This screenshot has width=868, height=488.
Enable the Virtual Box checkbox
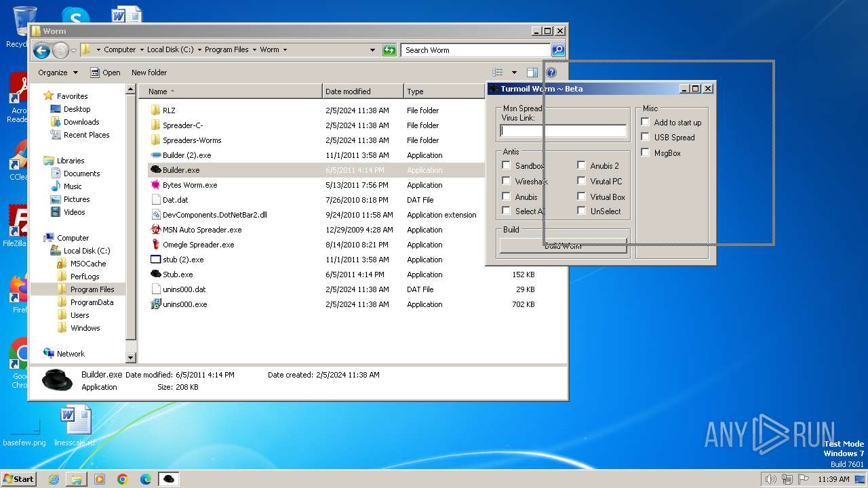(582, 197)
